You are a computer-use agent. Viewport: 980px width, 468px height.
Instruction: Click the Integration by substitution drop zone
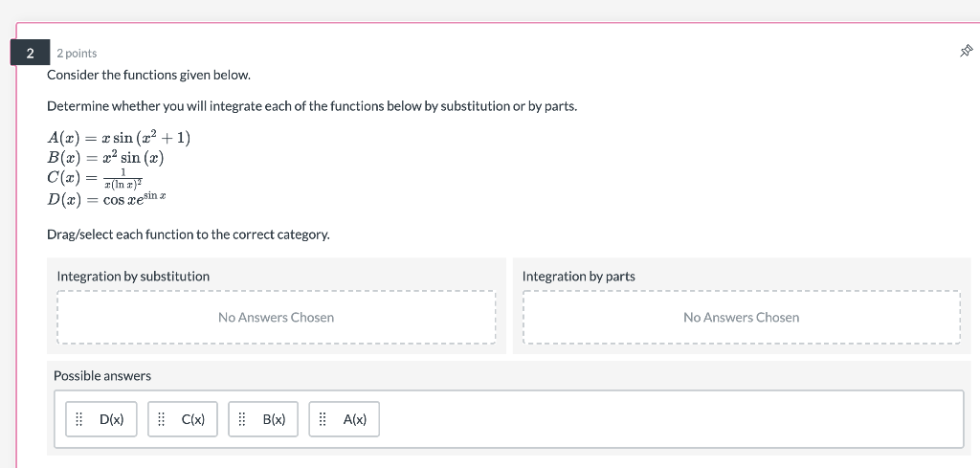click(x=277, y=317)
